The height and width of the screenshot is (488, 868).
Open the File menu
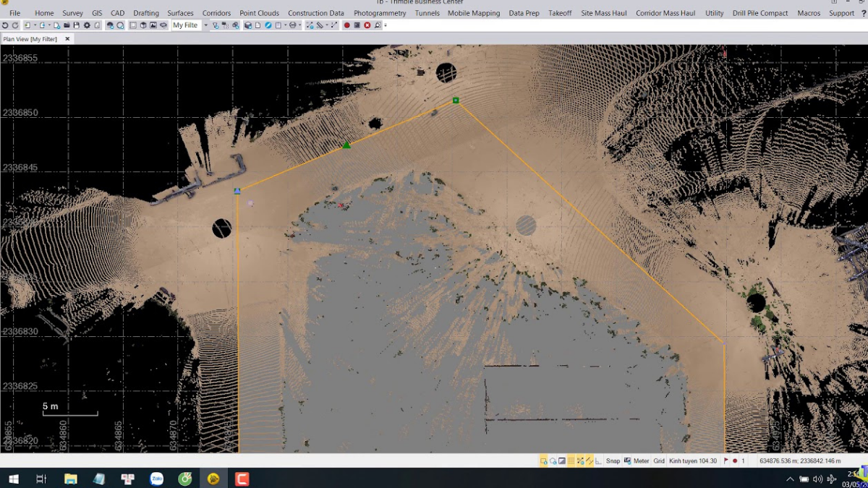click(x=14, y=13)
